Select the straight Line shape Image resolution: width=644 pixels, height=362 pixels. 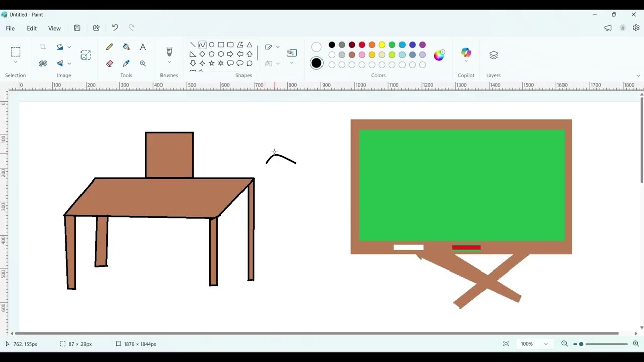point(193,45)
